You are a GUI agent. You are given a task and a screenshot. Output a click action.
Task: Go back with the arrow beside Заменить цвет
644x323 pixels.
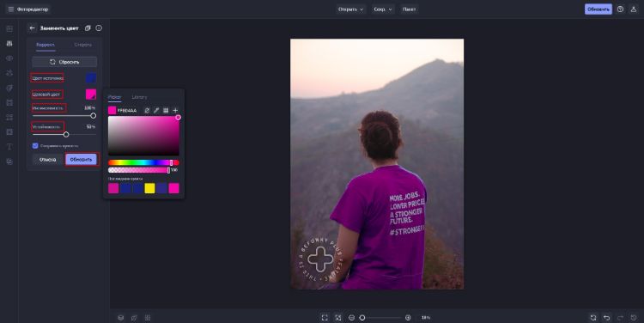pyautogui.click(x=32, y=28)
